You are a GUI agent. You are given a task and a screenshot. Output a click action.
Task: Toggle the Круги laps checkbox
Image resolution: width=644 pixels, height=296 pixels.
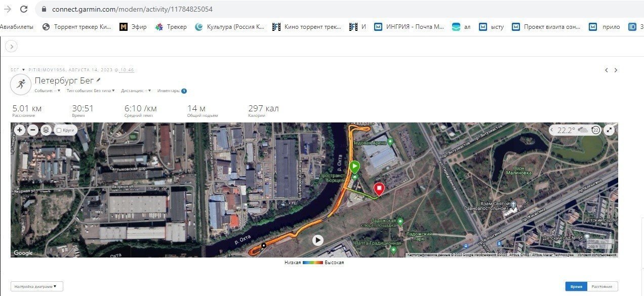[x=59, y=131]
